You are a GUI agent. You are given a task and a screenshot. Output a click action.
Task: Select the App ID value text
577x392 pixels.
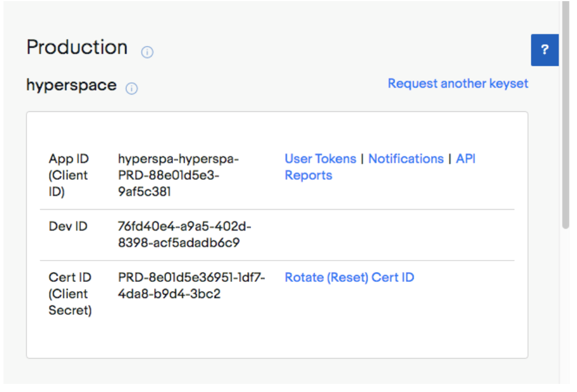tap(178, 175)
